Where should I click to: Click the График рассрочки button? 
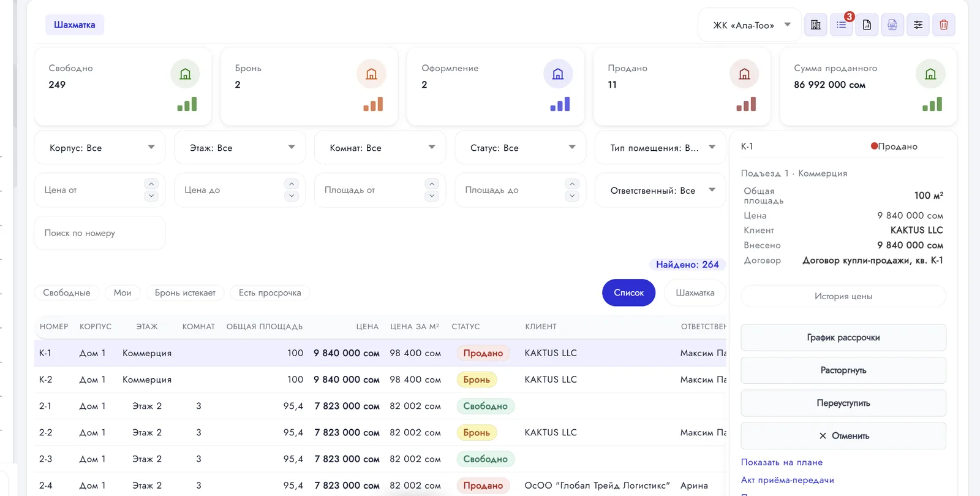(x=843, y=338)
